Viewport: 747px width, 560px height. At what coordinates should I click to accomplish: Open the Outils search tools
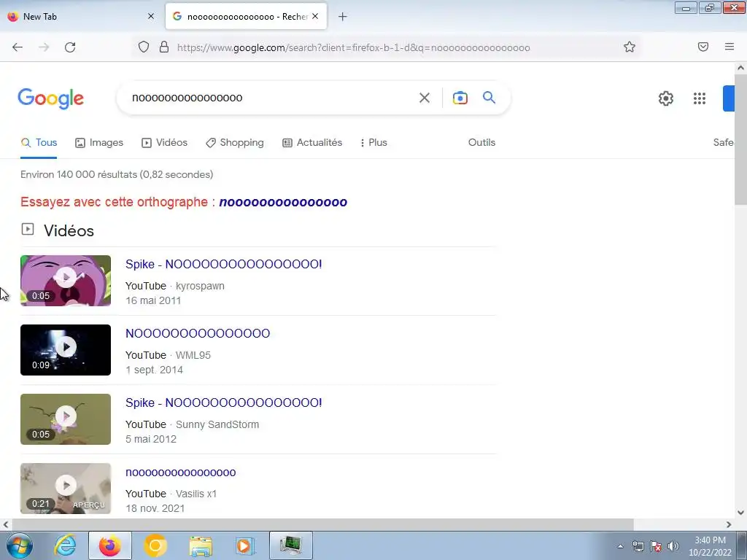pos(481,142)
